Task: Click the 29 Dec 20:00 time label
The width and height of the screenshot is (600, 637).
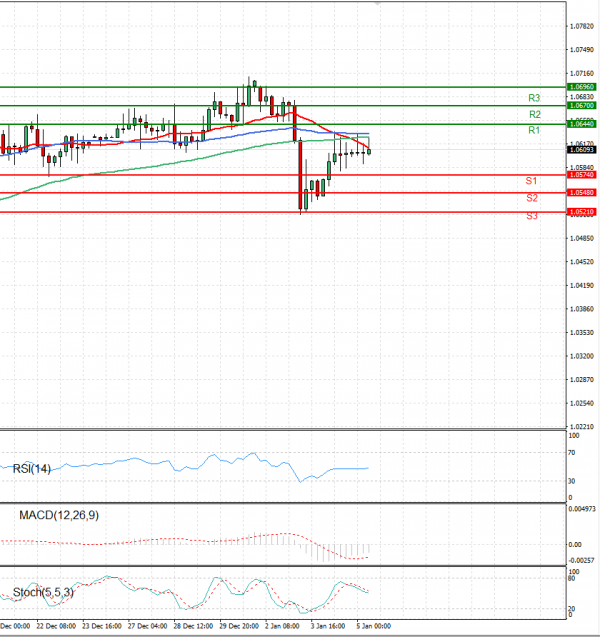Action: [239, 626]
